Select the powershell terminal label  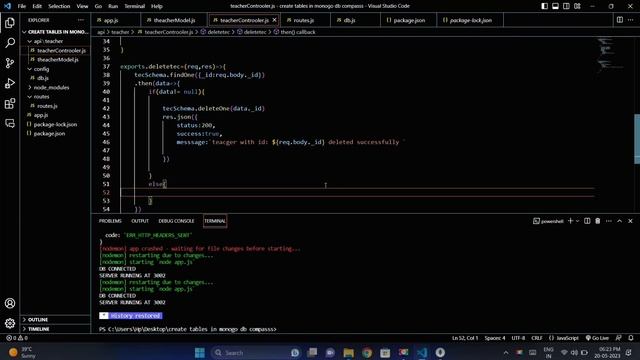pos(548,221)
